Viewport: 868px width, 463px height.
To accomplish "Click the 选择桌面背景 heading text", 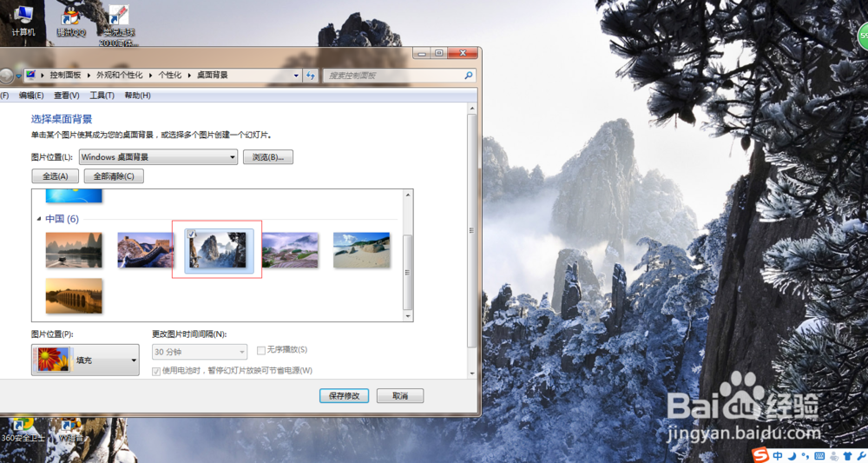I will pyautogui.click(x=62, y=119).
